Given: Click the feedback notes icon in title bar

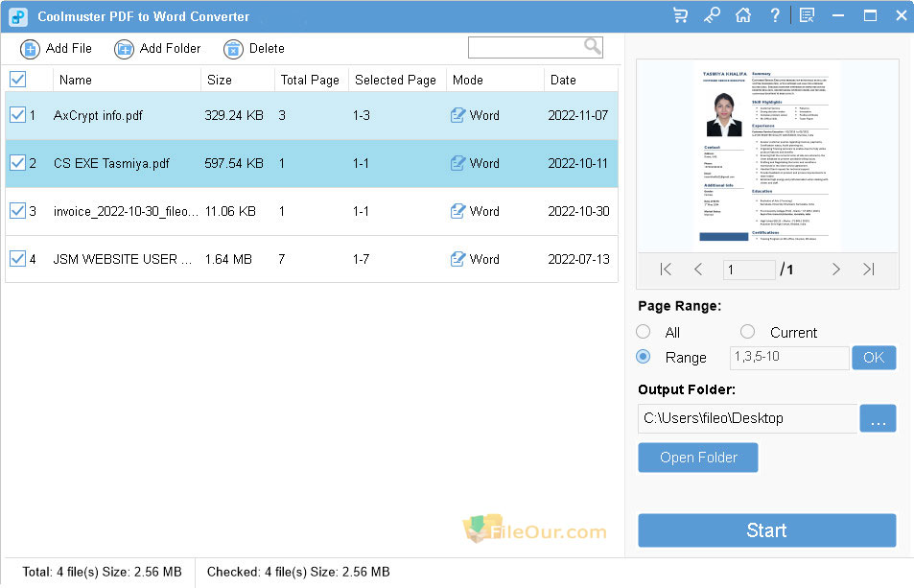Looking at the screenshot, I should point(807,15).
